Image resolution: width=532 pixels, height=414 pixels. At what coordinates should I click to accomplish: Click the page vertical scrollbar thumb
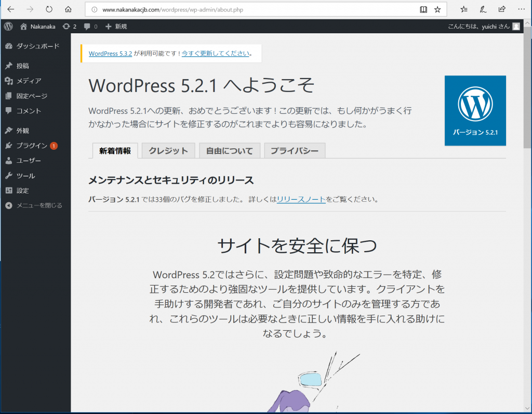click(x=527, y=87)
